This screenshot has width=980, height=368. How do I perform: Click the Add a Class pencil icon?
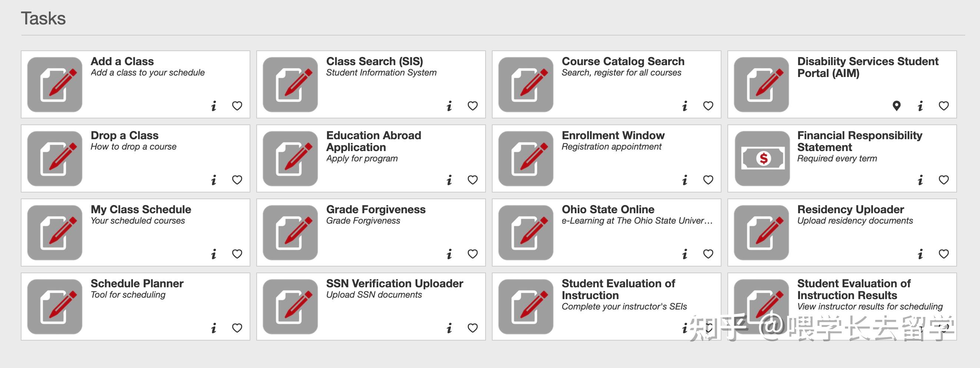pos(55,84)
